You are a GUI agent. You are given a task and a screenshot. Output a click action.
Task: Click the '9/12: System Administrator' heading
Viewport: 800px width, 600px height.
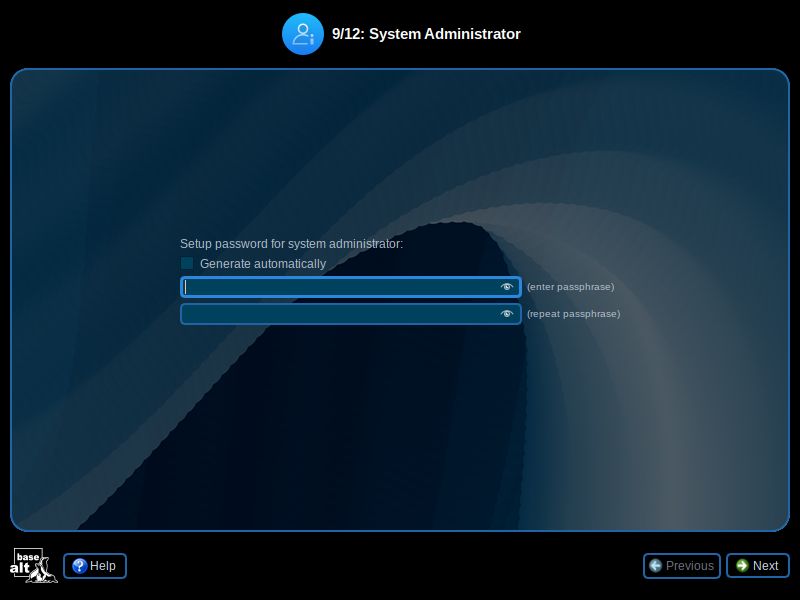click(426, 34)
